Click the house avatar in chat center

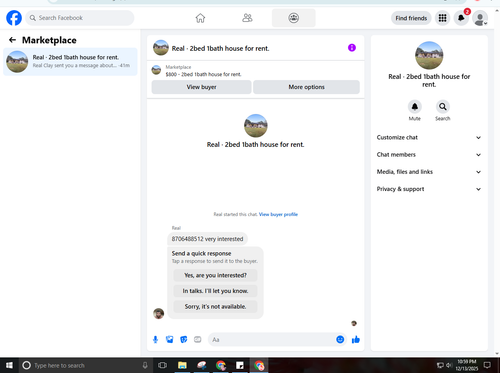256,126
